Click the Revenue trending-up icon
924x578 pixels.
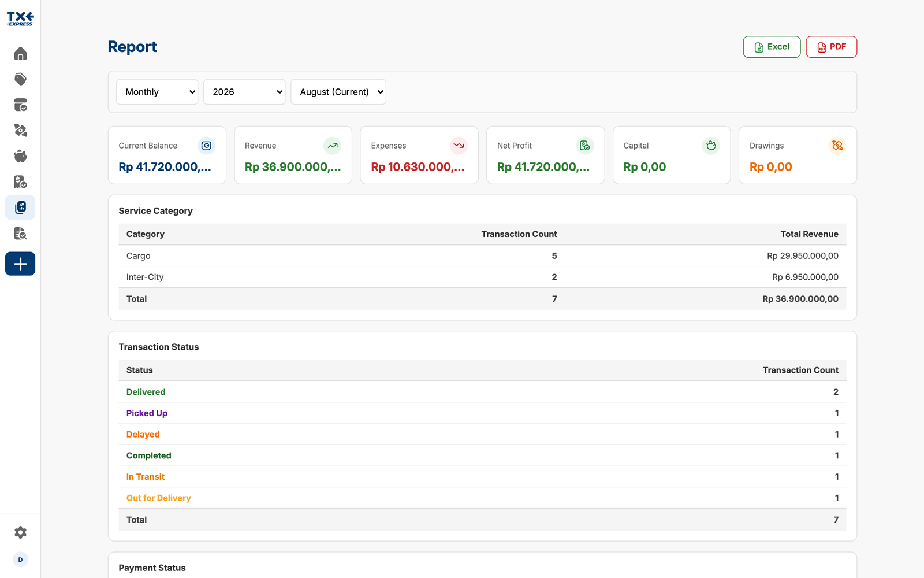[x=333, y=146]
